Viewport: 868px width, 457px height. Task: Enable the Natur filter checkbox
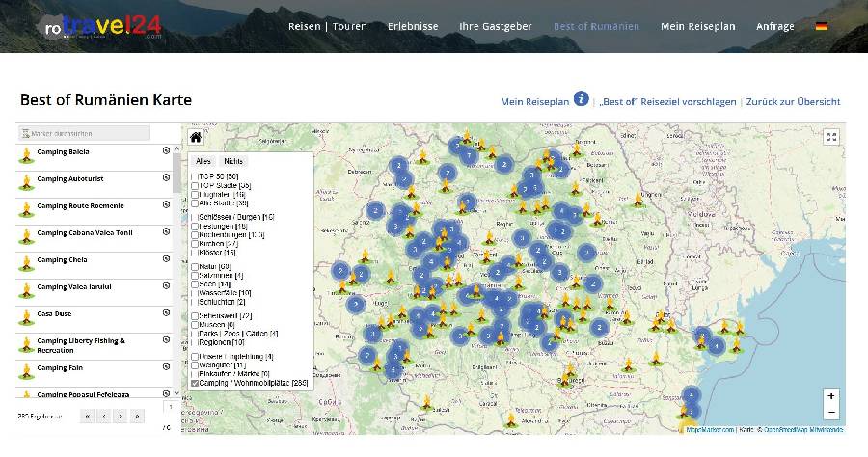[x=195, y=266]
